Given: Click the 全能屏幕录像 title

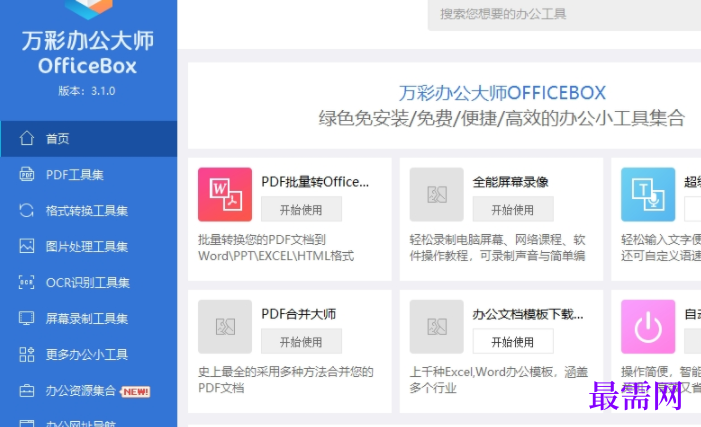Looking at the screenshot, I should (x=510, y=182).
